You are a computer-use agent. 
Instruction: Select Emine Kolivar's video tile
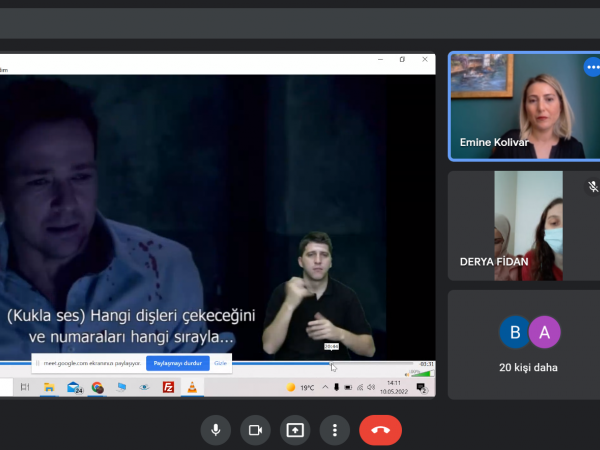524,106
